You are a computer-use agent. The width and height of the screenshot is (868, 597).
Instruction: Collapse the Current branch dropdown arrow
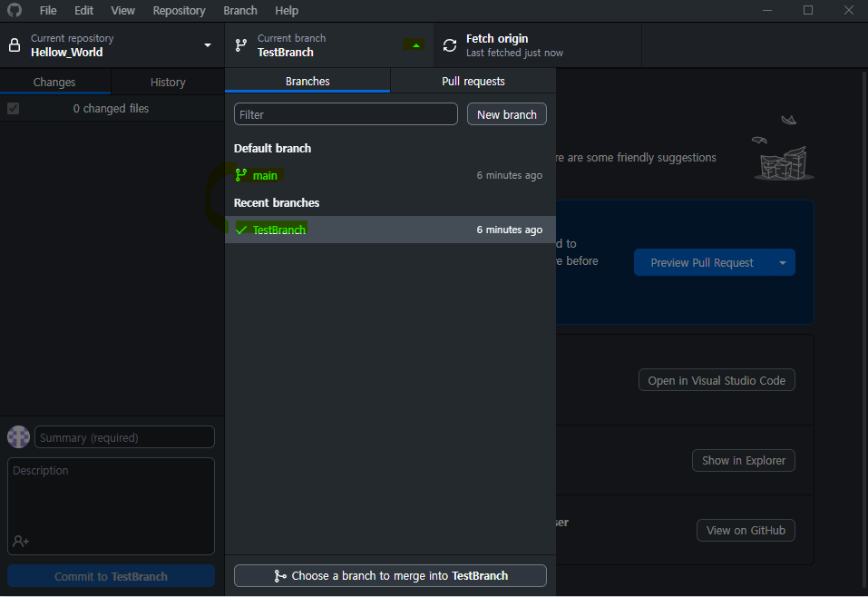tap(415, 45)
